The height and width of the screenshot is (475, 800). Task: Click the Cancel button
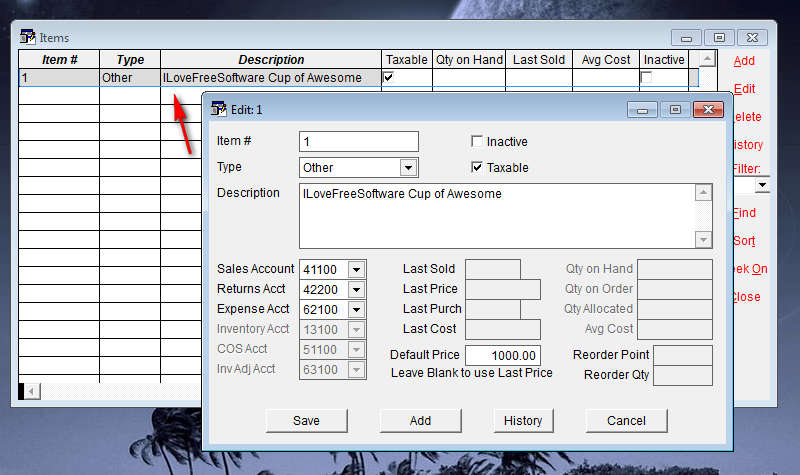point(626,420)
